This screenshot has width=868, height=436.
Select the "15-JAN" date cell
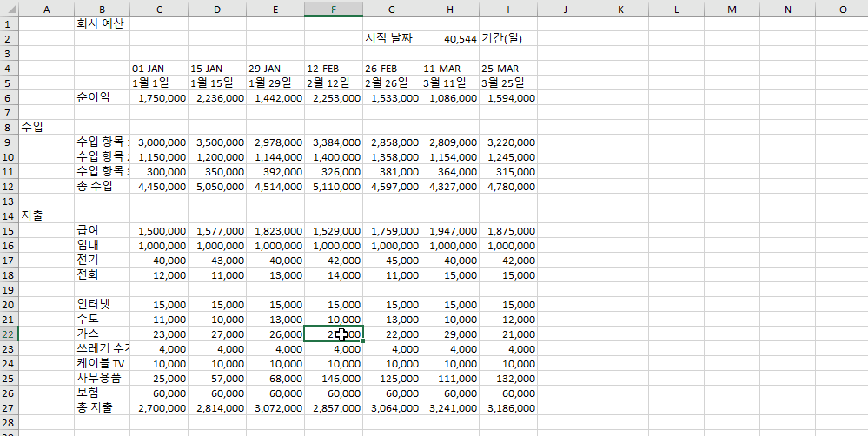[217, 69]
